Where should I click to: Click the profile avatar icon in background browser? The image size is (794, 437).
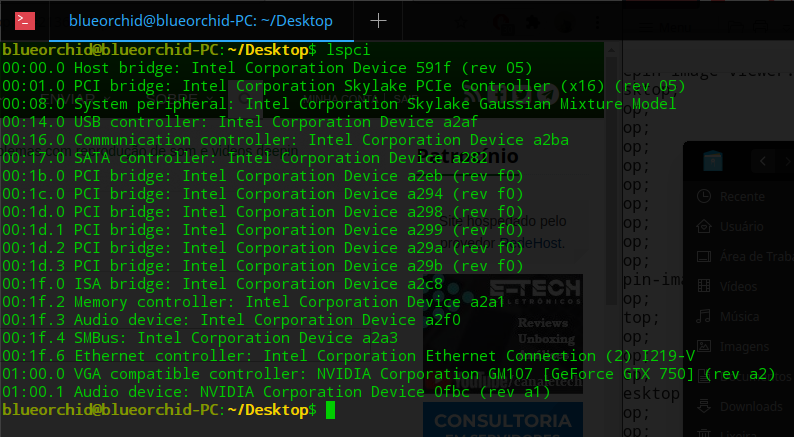click(565, 23)
